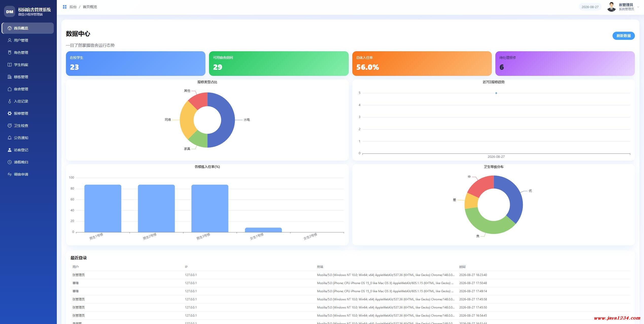Click the 楼栋管理 building icon
Viewport: 644px width, 324px height.
tap(10, 77)
